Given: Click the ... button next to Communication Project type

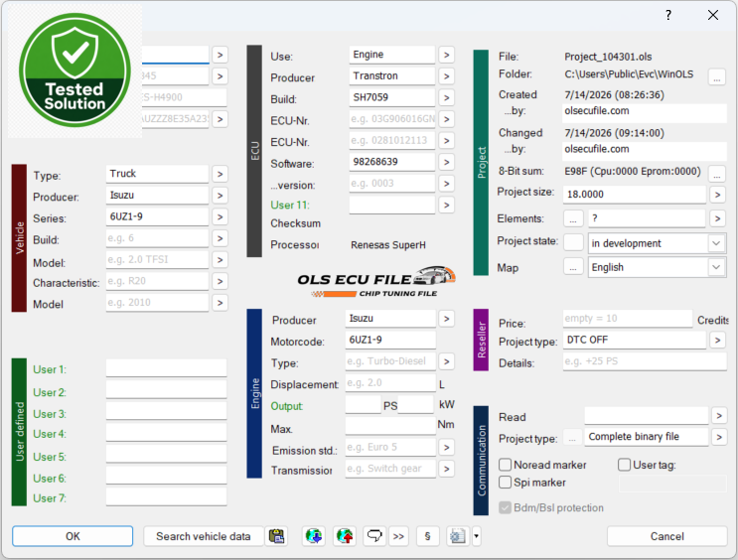Looking at the screenshot, I should click(x=572, y=437).
